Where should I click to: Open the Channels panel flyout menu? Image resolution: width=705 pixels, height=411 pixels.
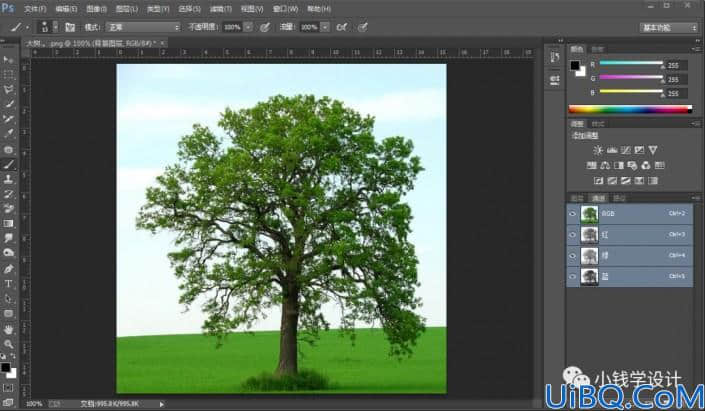pos(696,198)
